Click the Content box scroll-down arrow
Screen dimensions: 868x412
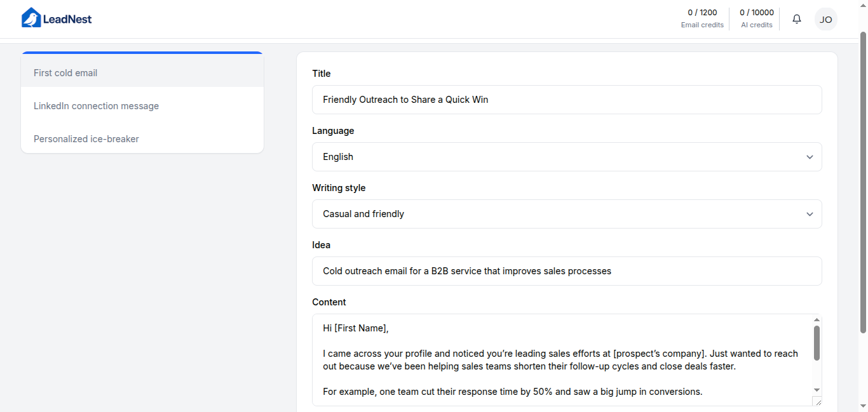point(817,390)
